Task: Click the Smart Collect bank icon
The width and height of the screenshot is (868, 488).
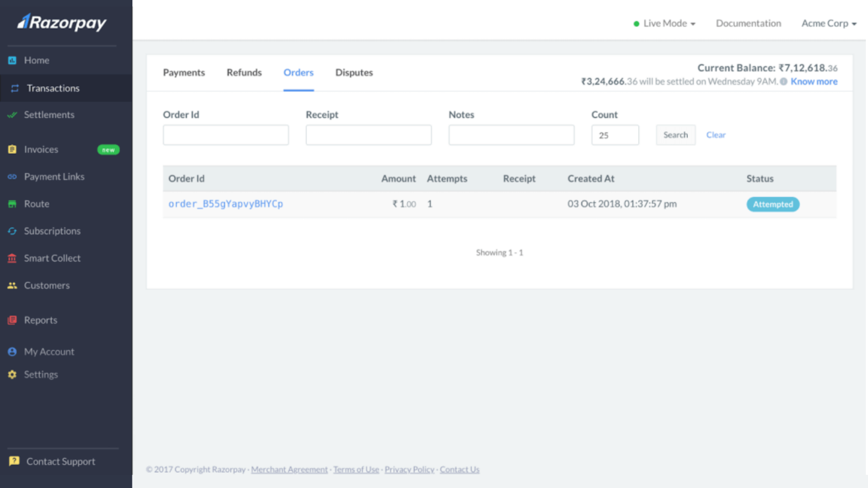Action: click(x=12, y=258)
